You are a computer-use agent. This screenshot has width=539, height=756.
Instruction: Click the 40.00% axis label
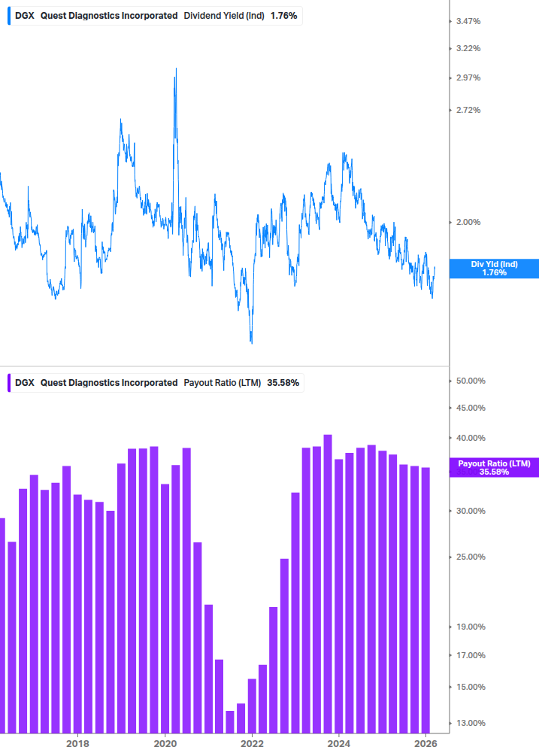click(471, 439)
